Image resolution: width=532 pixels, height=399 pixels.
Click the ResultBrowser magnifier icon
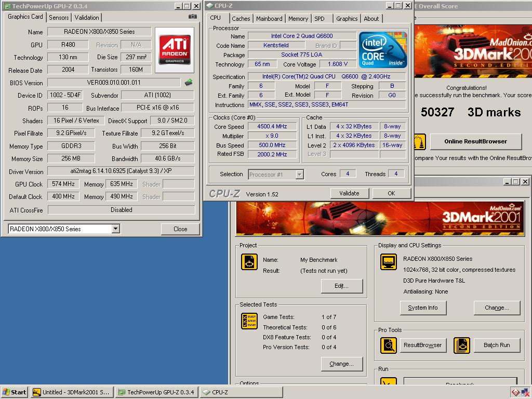[389, 345]
